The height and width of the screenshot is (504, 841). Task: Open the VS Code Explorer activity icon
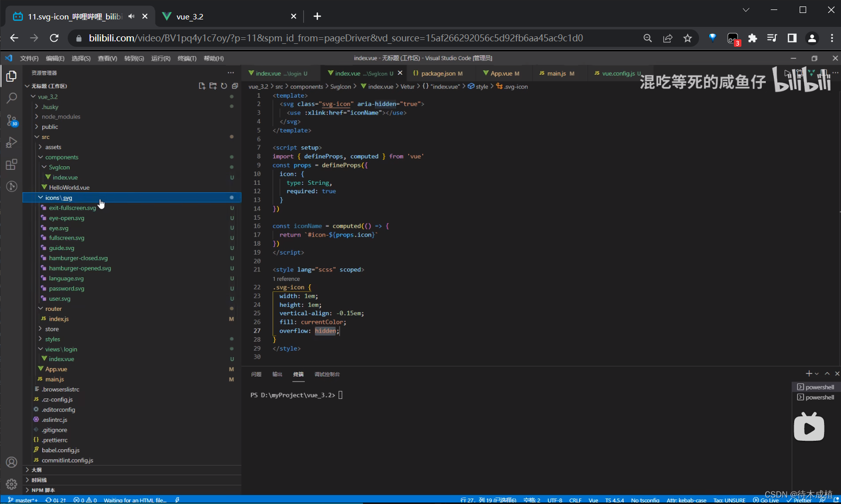click(x=11, y=76)
